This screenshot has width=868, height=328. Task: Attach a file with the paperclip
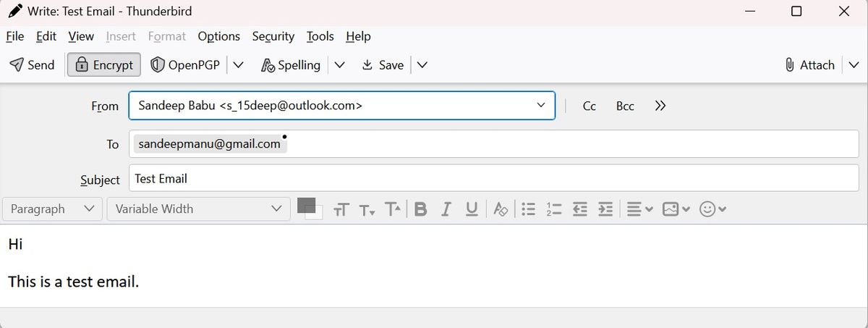tap(810, 65)
